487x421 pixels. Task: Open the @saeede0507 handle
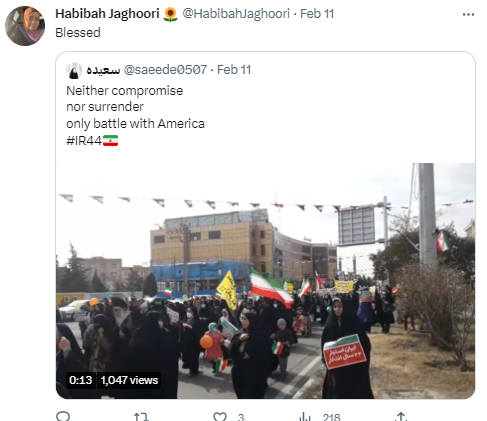165,70
